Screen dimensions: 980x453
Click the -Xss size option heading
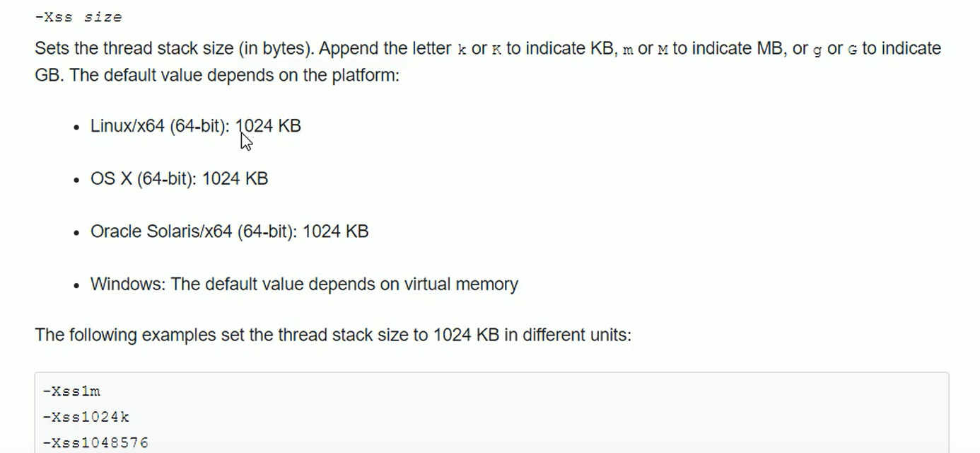point(78,17)
